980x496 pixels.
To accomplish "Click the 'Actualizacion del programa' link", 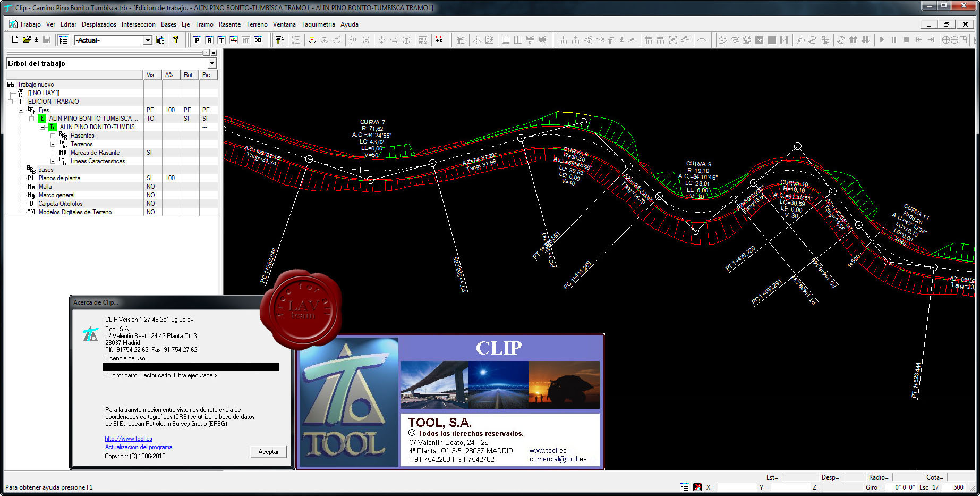I will [x=139, y=447].
